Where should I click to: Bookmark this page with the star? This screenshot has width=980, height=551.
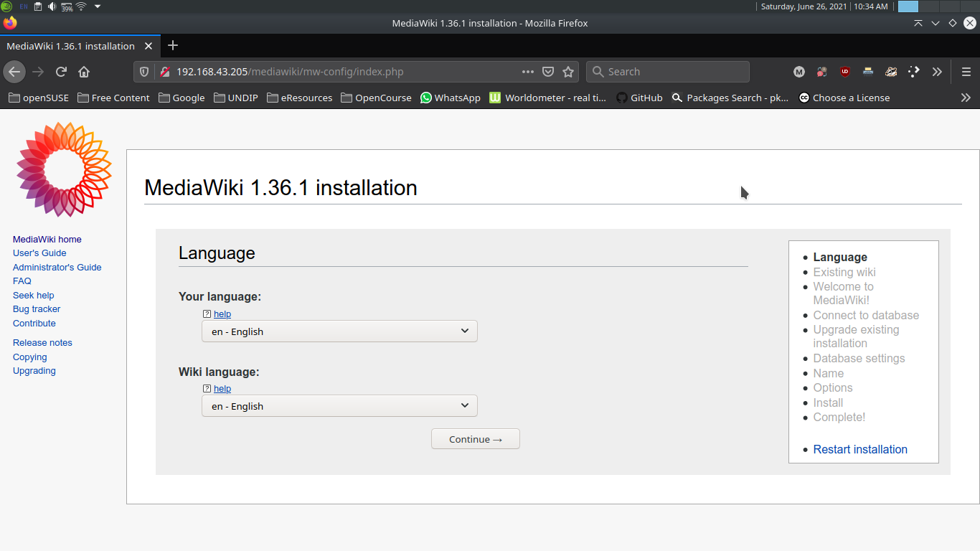point(568,72)
